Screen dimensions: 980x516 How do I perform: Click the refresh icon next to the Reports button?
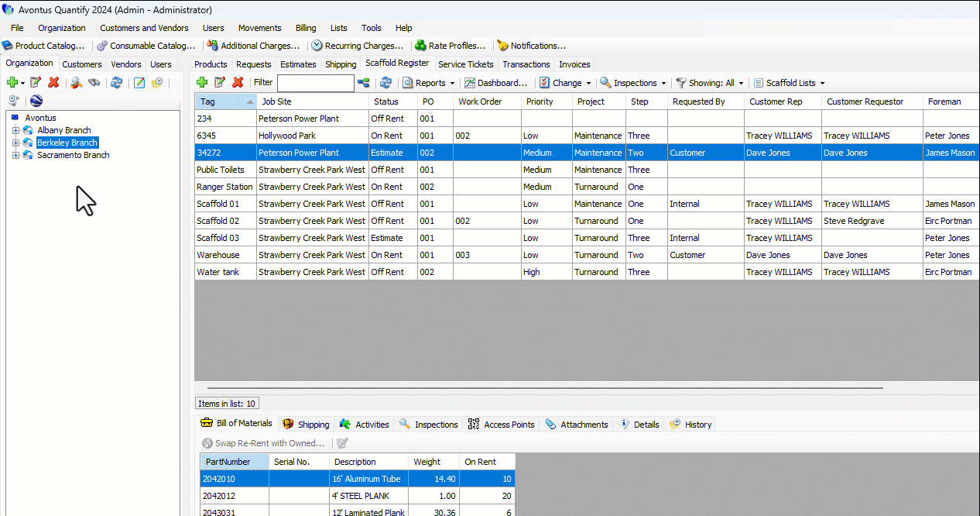[385, 83]
